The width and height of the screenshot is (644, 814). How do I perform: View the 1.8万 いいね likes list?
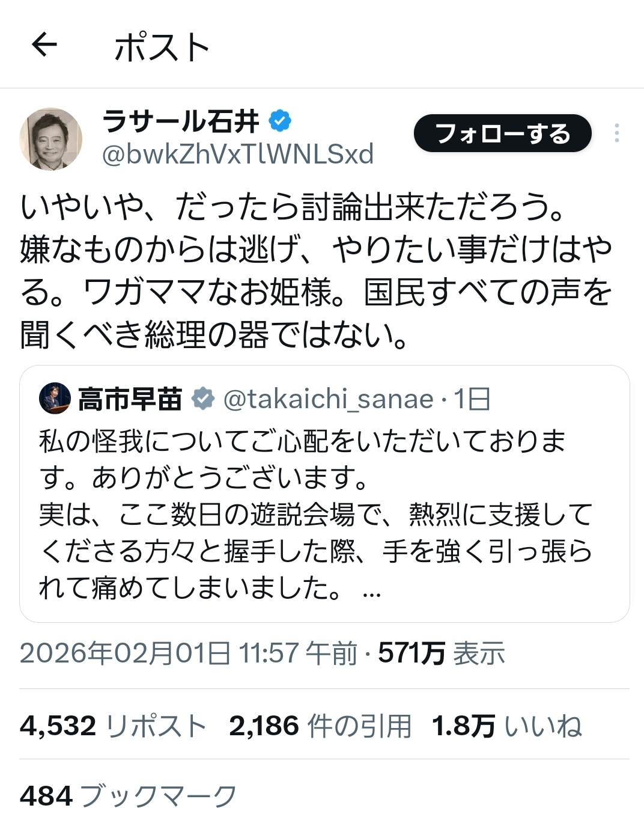click(506, 726)
